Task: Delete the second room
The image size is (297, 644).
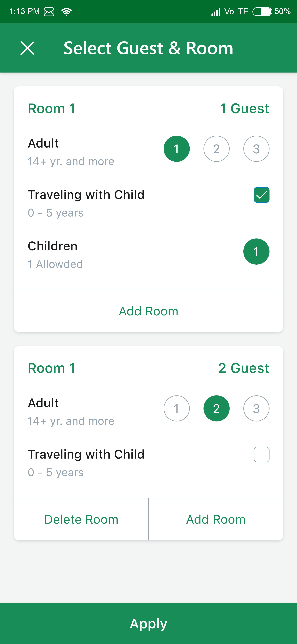Action: (81, 519)
